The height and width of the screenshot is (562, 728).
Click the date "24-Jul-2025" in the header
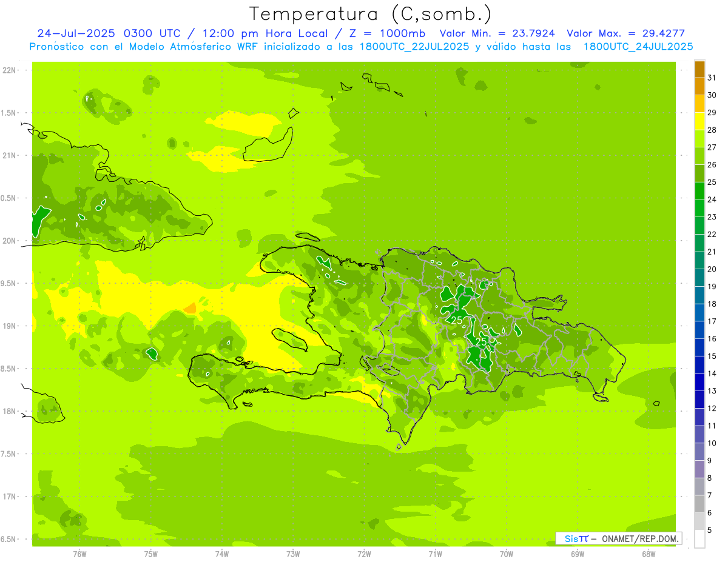76,33
